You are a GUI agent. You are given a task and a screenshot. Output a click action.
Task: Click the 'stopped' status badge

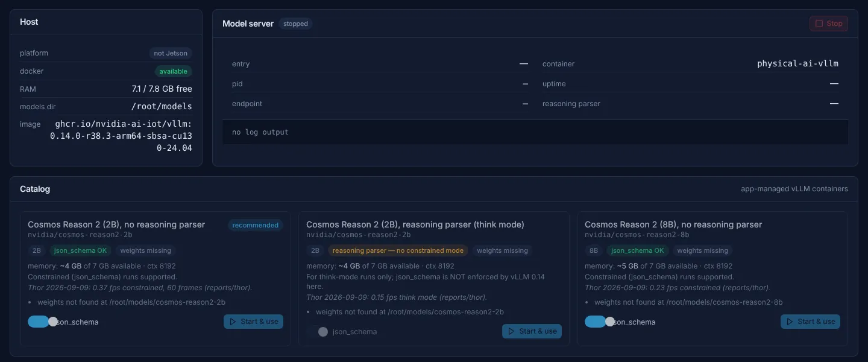pyautogui.click(x=295, y=24)
